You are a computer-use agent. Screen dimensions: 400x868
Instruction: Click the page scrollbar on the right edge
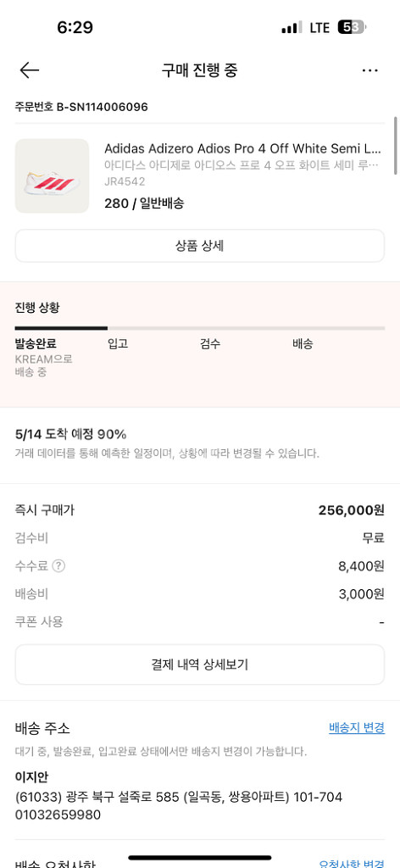[396, 145]
